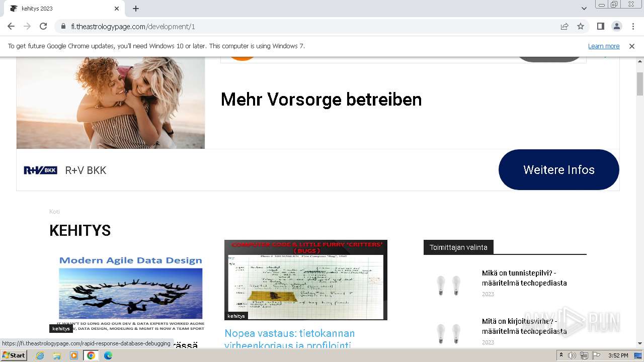Dismiss the Chrome update notification bar
This screenshot has width=644, height=362.
click(632, 46)
